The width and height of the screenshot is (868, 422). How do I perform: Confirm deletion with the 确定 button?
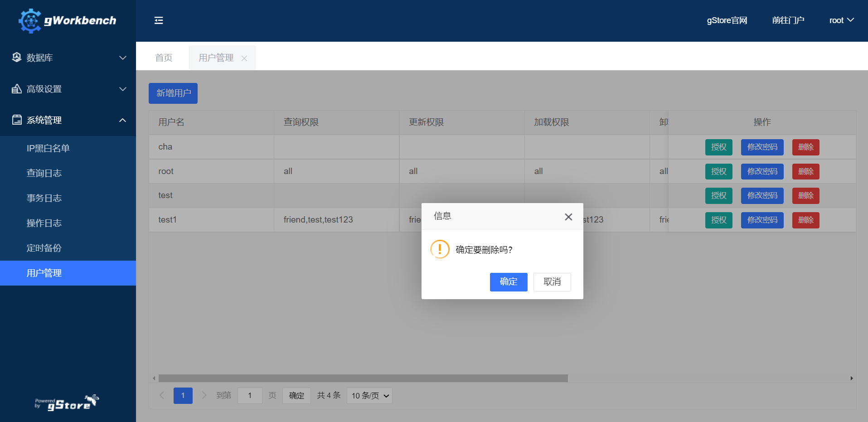[x=509, y=282]
